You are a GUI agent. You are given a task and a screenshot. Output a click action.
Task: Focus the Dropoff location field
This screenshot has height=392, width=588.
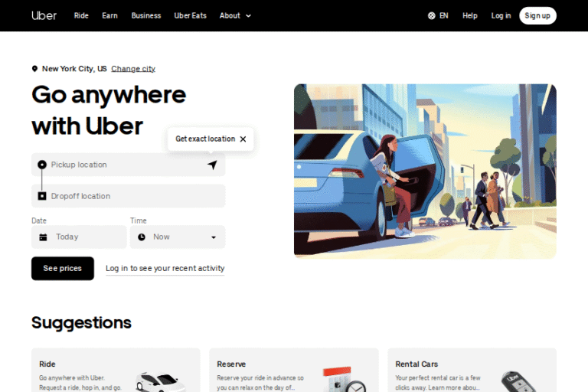tap(129, 196)
